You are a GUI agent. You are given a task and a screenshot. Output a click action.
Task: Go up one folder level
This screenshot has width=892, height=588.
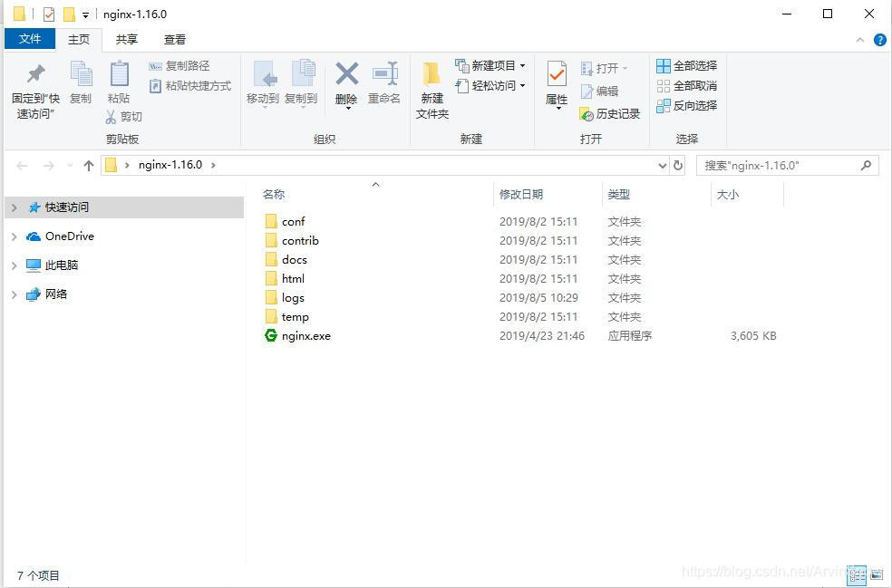click(x=88, y=166)
